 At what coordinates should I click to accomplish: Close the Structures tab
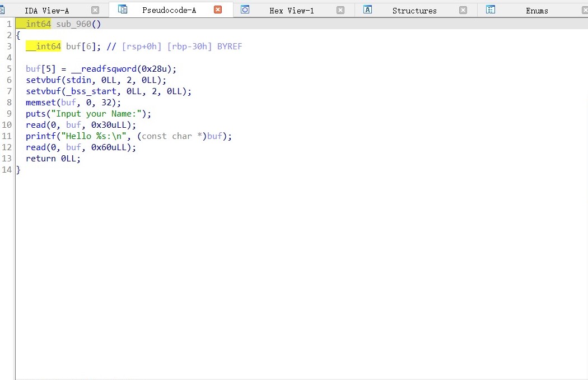(463, 10)
